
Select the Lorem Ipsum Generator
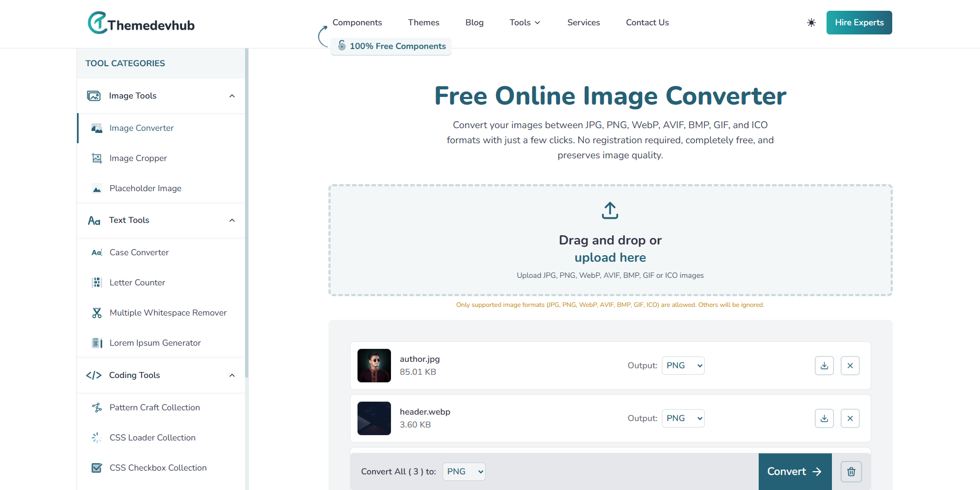tap(155, 342)
